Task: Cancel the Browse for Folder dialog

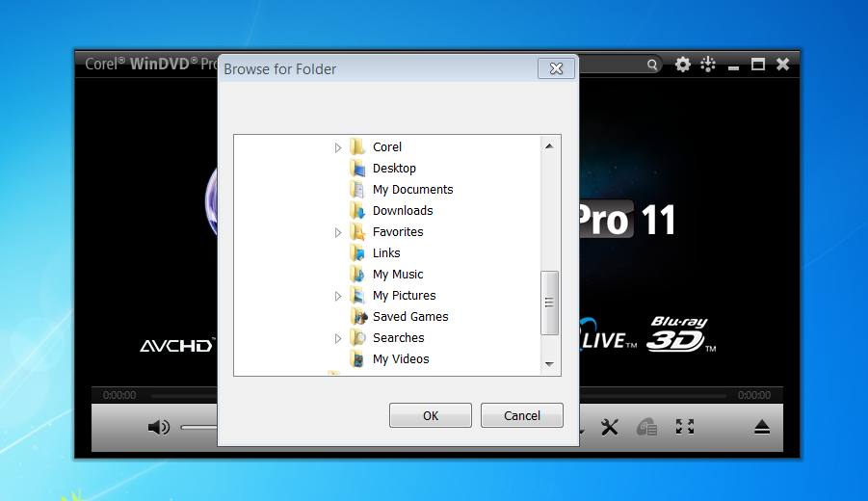Action: 521,415
